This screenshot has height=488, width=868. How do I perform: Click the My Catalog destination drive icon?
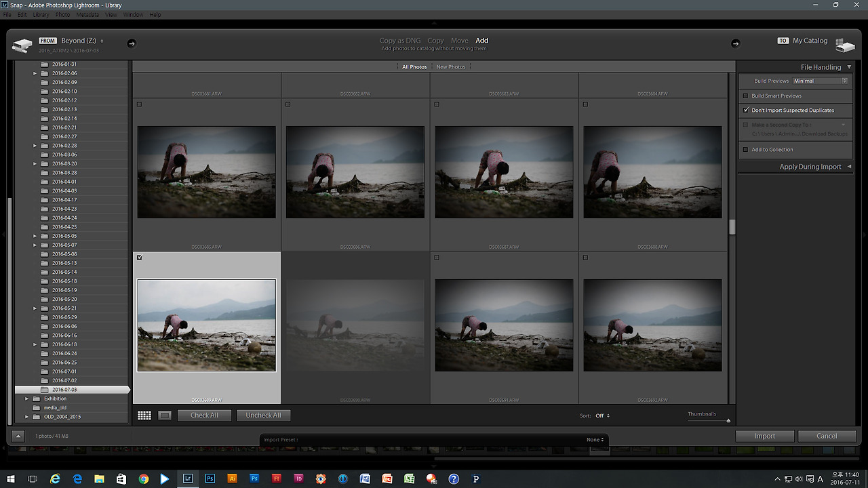[x=845, y=45]
